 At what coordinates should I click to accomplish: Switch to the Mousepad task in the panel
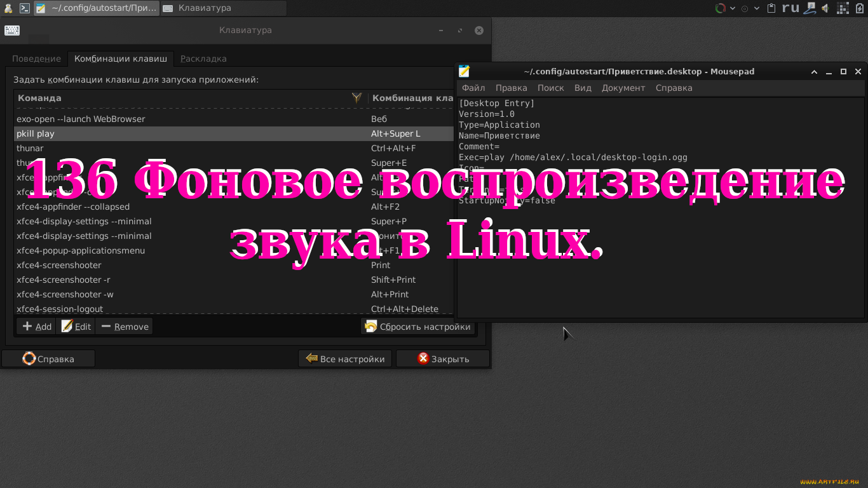click(96, 8)
